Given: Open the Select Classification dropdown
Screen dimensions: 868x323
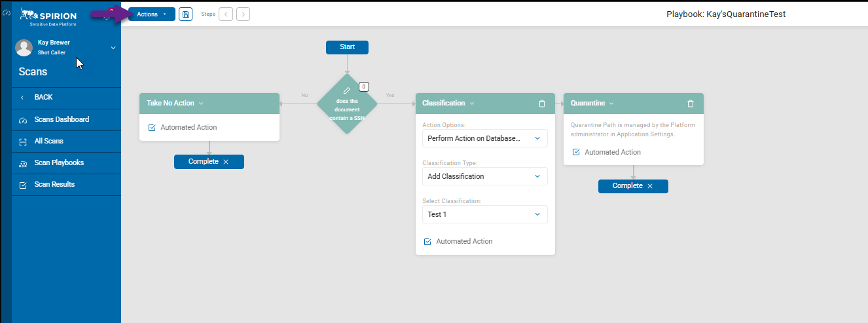Looking at the screenshot, I should pos(484,214).
